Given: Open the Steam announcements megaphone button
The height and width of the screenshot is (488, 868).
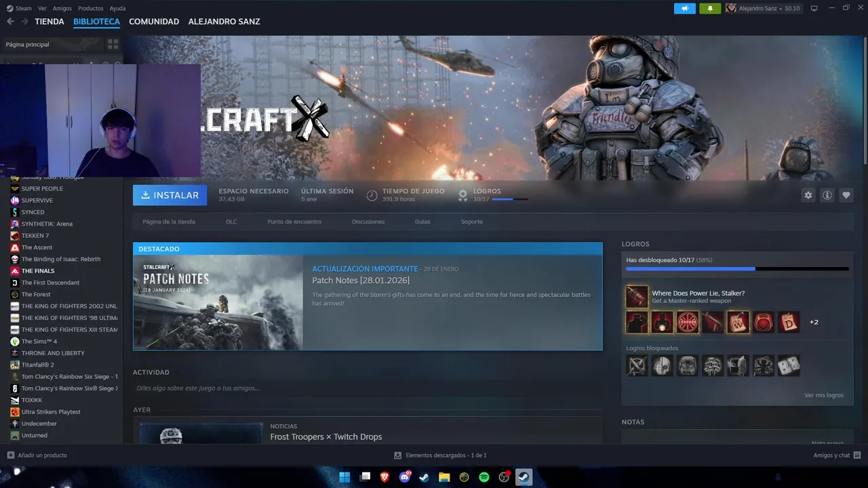Looking at the screenshot, I should (684, 8).
